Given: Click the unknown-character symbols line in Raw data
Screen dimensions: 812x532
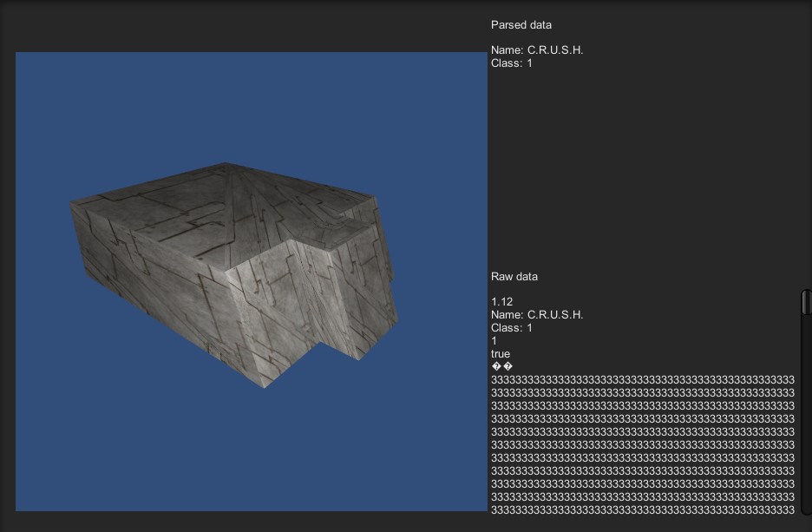Looking at the screenshot, I should tap(501, 367).
